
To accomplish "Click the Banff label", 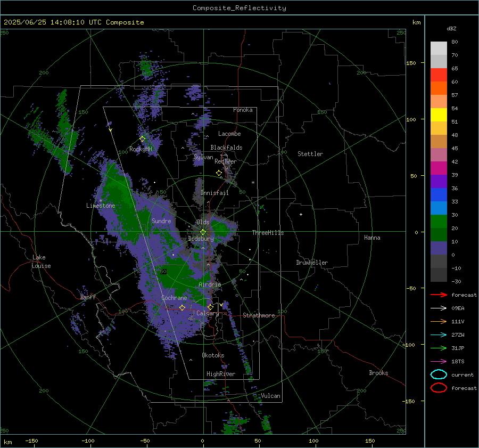I will coord(88,297).
